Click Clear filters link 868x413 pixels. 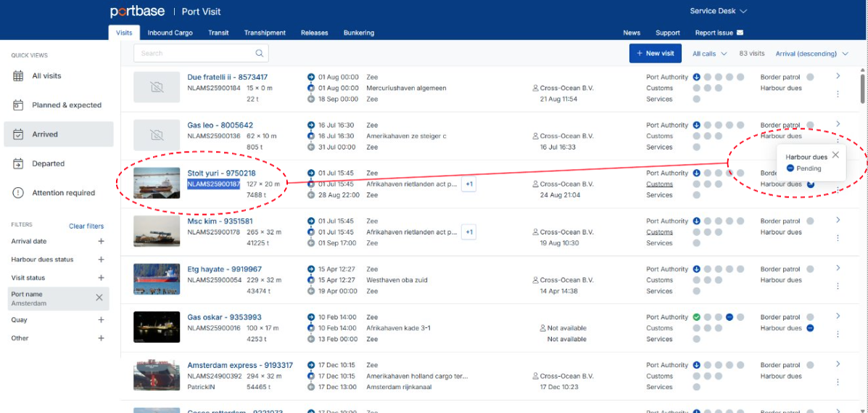pos(86,226)
